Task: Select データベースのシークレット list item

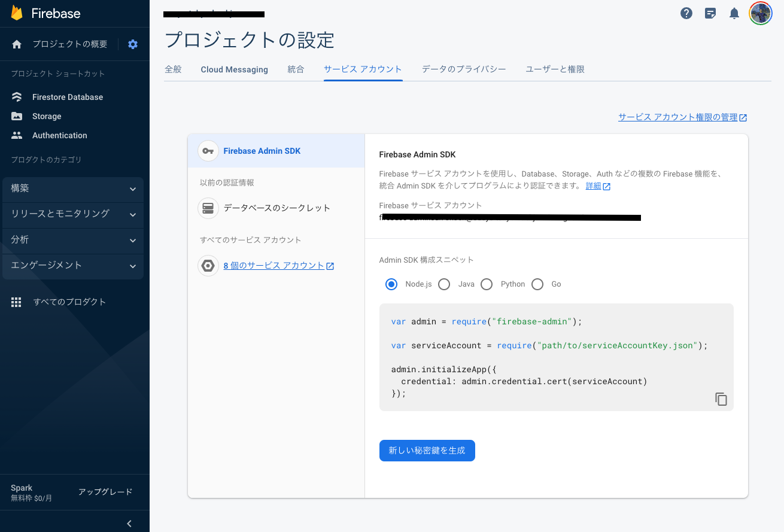Action: click(276, 208)
